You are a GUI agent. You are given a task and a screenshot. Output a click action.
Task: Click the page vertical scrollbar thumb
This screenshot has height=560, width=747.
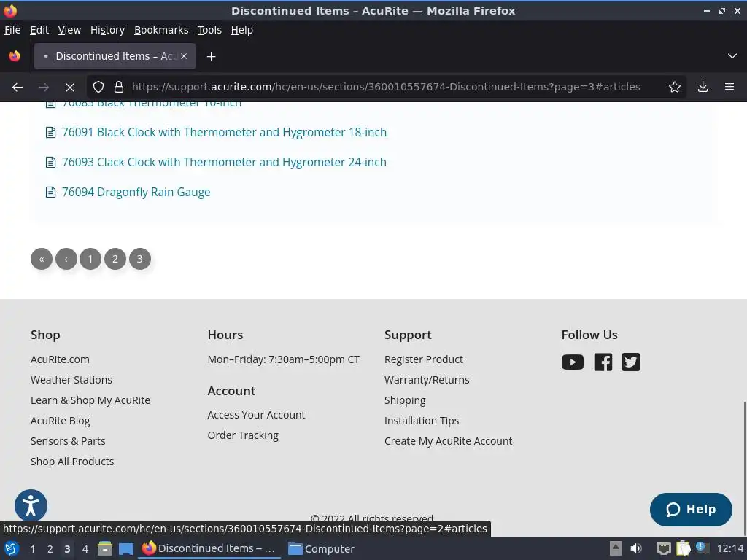coord(744,470)
